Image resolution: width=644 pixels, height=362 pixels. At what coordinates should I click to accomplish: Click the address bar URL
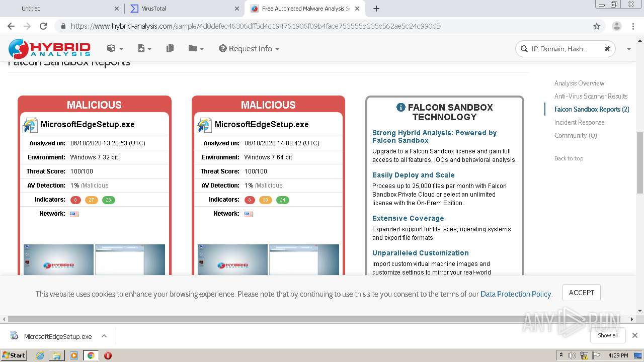click(x=256, y=26)
